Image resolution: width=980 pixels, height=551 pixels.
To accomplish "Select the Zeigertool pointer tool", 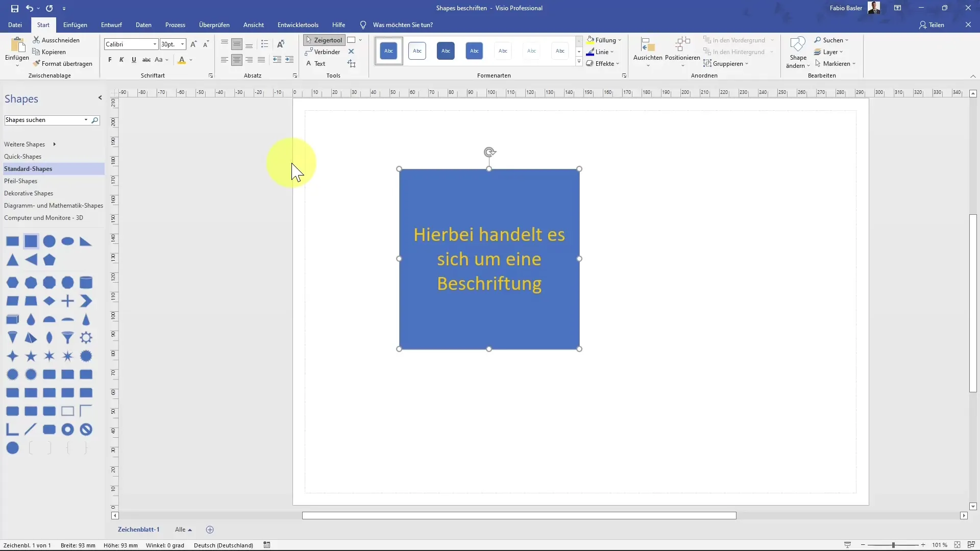I will (324, 40).
